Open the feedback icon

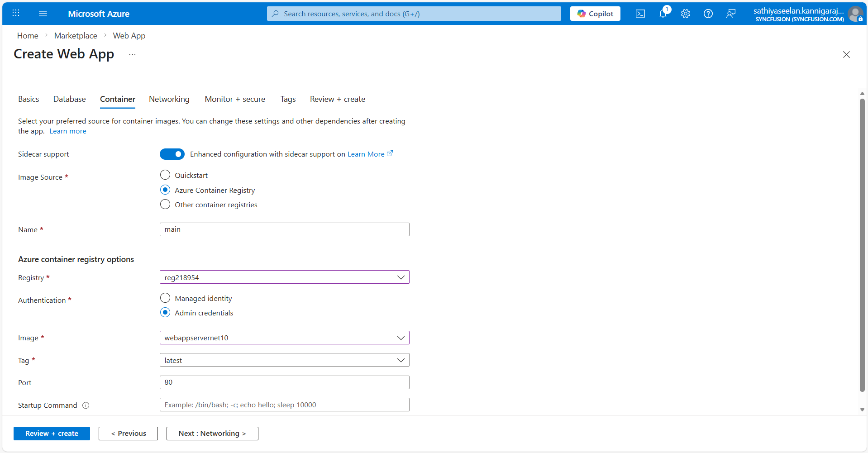click(731, 14)
